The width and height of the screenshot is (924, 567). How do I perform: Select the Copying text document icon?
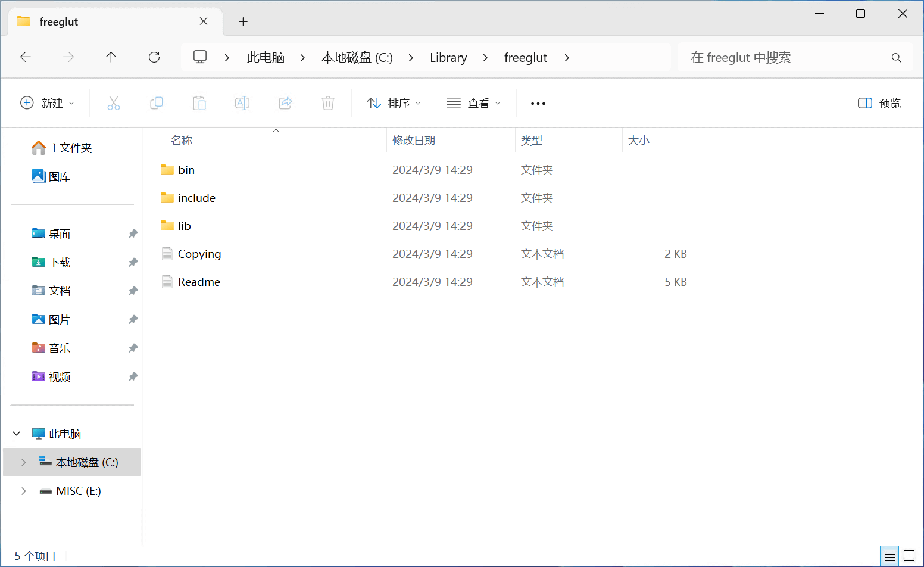tap(167, 254)
